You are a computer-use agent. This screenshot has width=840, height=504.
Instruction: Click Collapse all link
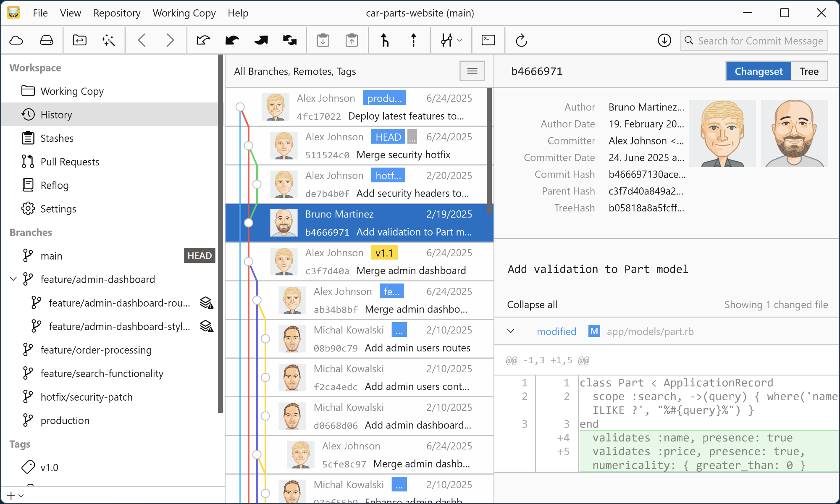[x=532, y=304]
